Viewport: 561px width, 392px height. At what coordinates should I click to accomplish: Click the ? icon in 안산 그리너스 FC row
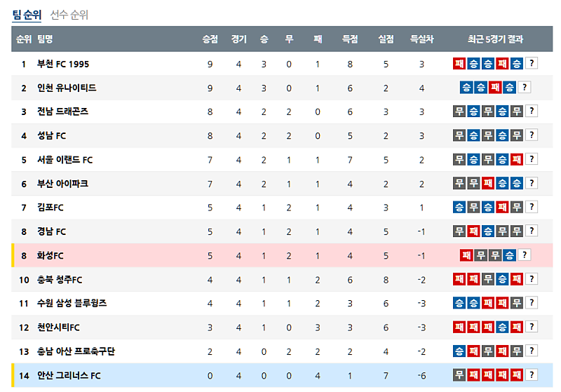point(532,375)
